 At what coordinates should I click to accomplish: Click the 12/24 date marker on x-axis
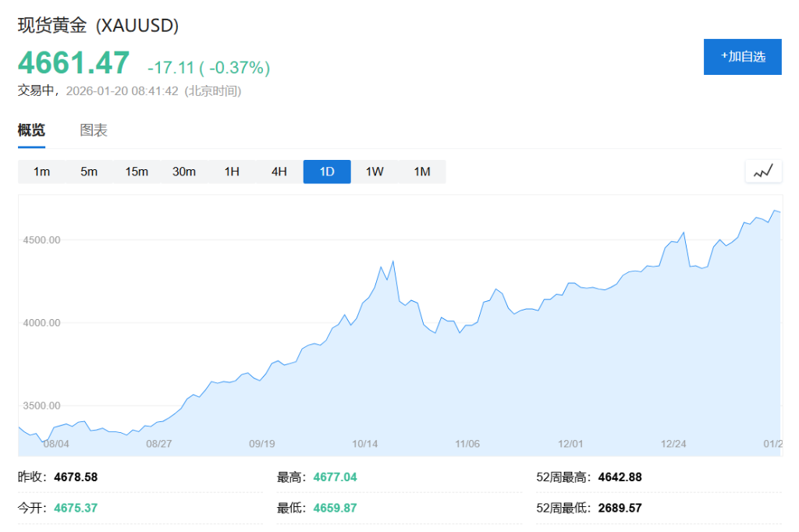point(674,444)
